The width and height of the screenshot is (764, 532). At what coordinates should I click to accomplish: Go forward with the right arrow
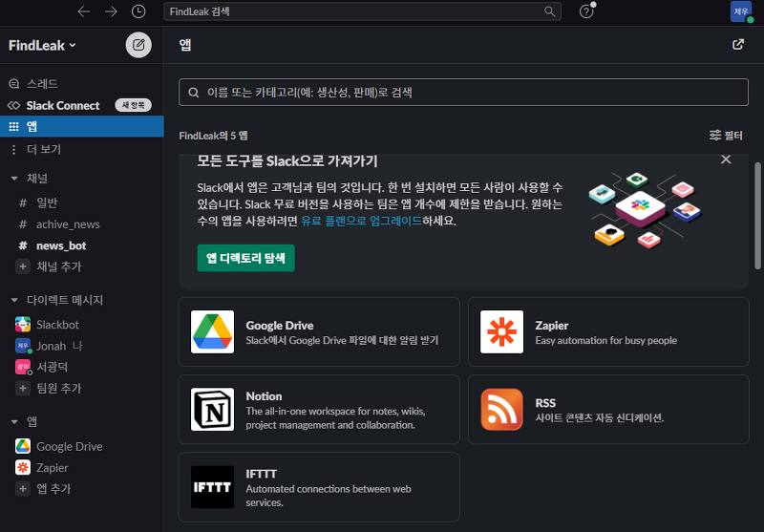[111, 11]
